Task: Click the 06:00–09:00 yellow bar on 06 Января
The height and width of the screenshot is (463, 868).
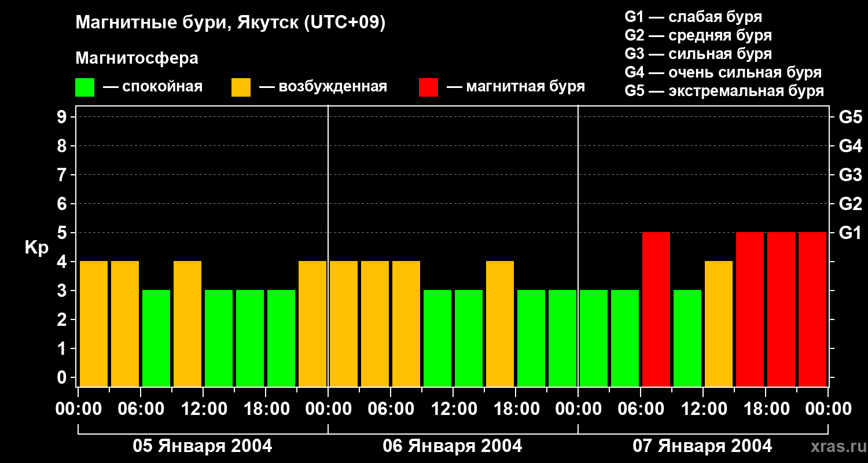Action: (x=406, y=324)
